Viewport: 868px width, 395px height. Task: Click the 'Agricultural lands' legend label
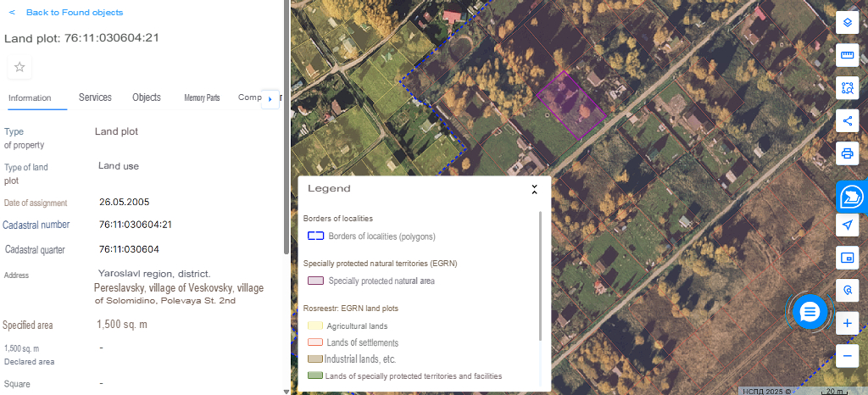coord(357,325)
